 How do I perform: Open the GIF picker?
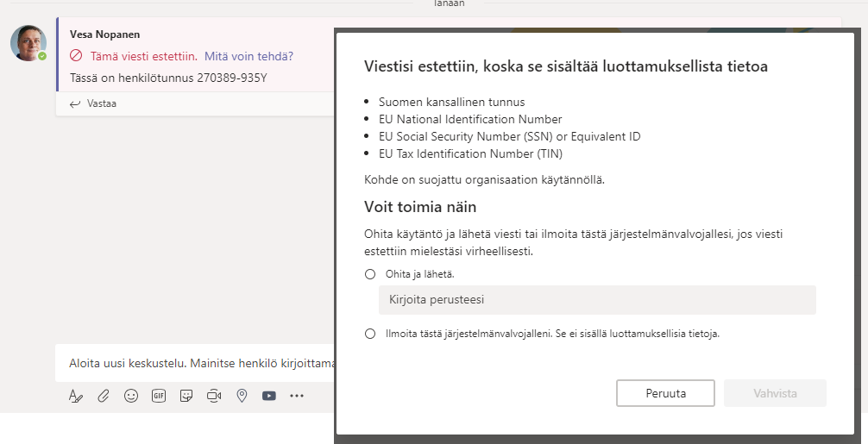point(159,396)
